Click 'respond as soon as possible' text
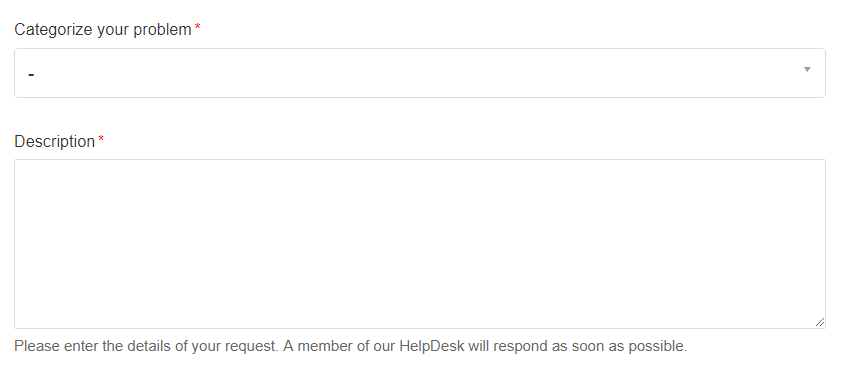Viewport: 844px width, 376px height. tap(590, 346)
